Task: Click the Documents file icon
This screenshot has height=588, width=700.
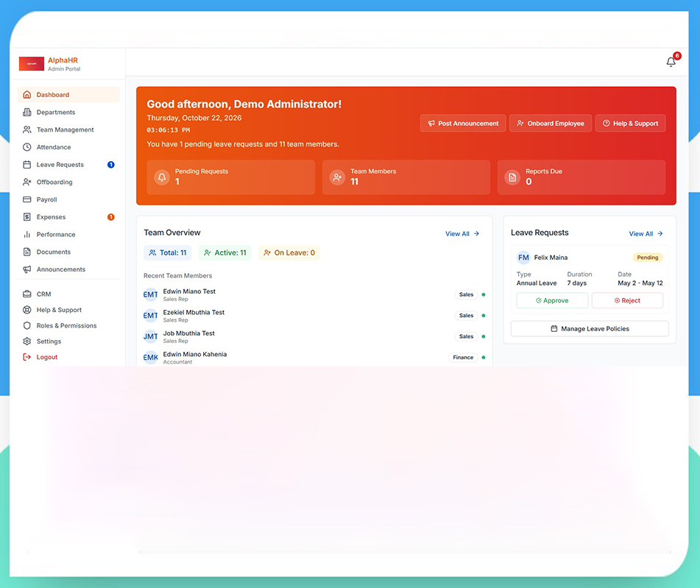Action: 26,252
